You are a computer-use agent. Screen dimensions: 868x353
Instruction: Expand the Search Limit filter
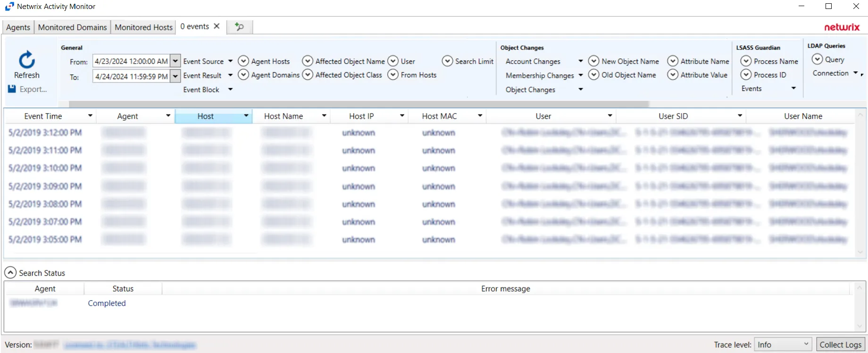447,61
